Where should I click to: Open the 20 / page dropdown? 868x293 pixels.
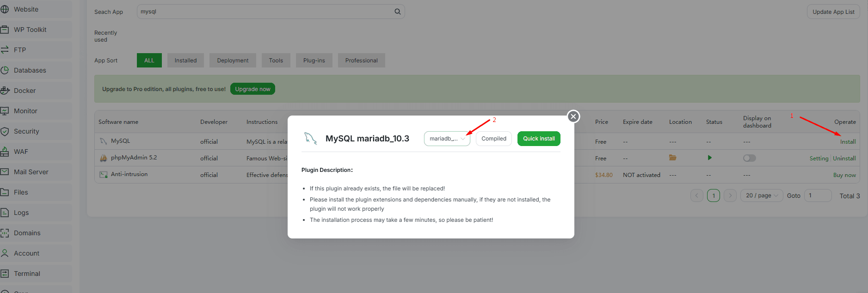[762, 195]
